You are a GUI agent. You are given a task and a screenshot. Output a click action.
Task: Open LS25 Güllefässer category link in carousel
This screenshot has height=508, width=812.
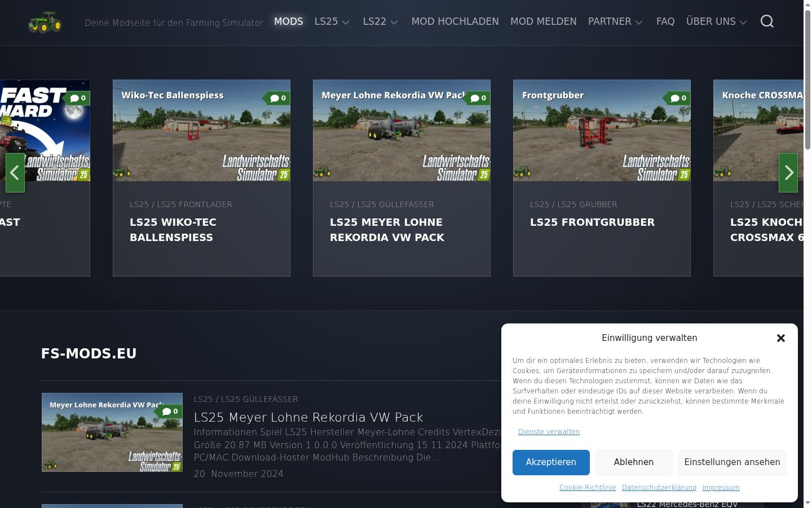coord(395,204)
